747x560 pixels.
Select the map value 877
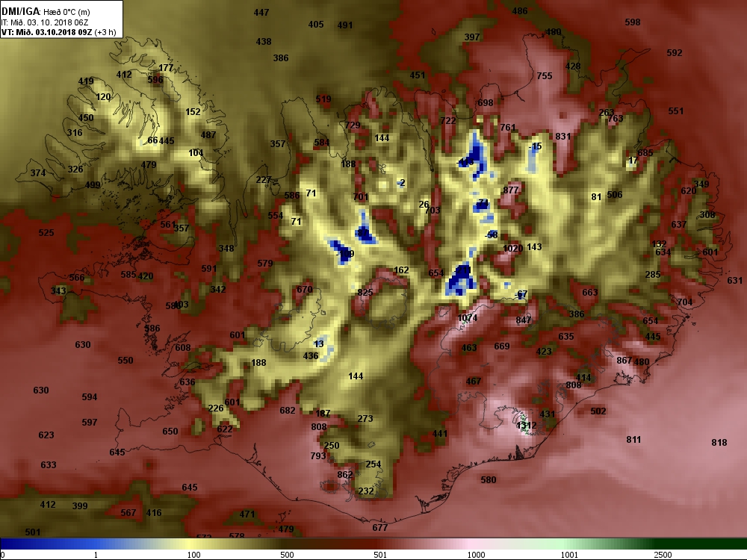511,190
